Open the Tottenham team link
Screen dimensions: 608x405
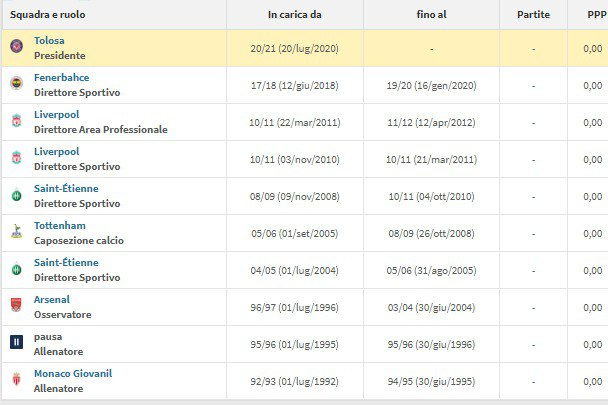[60, 225]
